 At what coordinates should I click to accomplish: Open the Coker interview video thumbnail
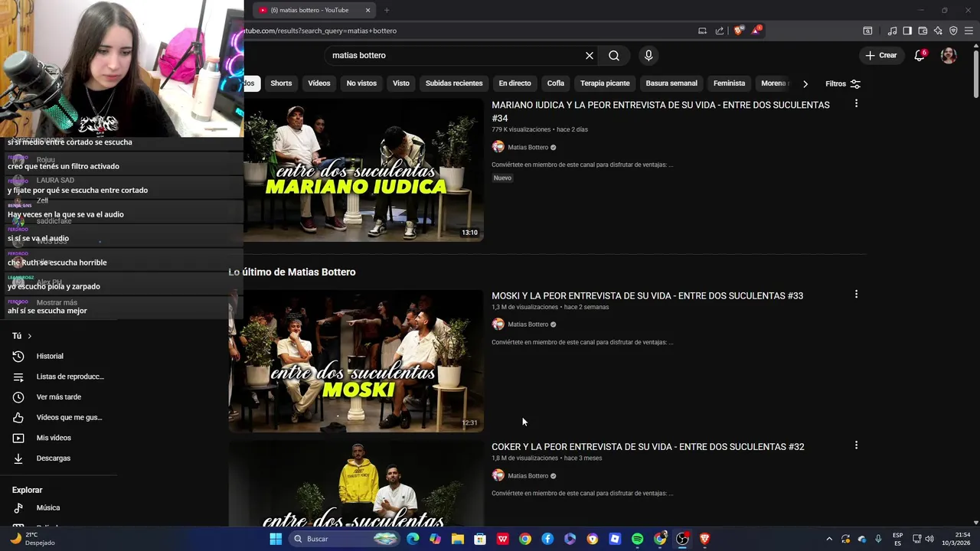click(x=356, y=483)
